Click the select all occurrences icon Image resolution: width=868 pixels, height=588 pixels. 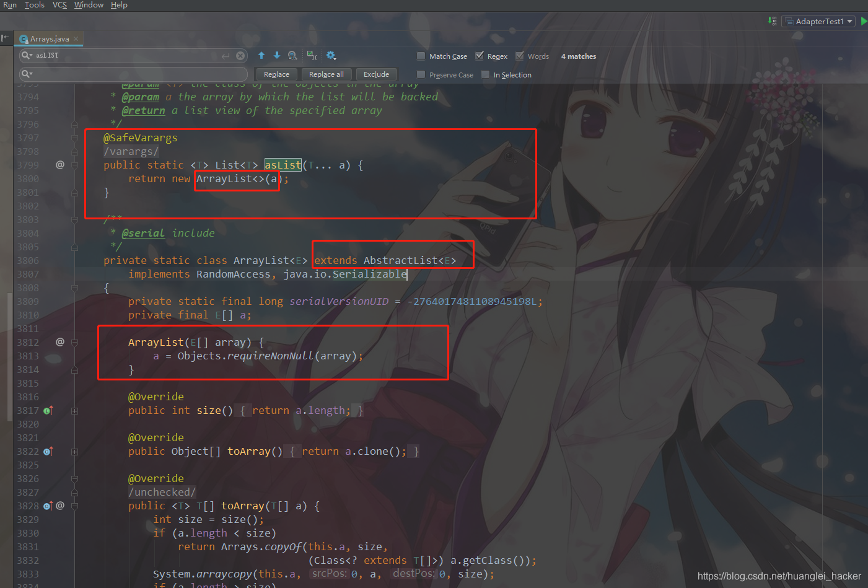coord(312,56)
